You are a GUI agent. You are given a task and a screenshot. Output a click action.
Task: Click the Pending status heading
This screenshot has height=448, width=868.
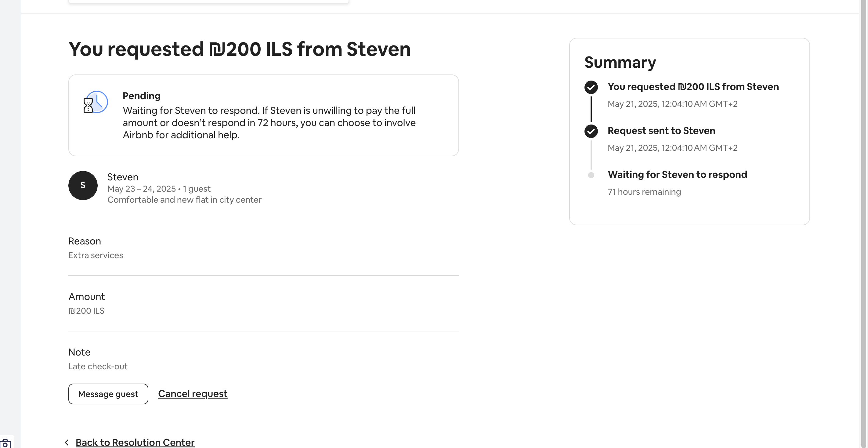[142, 96]
